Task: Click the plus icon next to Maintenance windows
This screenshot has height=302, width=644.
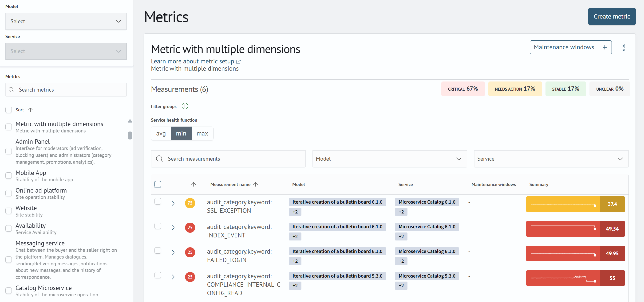Action: point(604,47)
